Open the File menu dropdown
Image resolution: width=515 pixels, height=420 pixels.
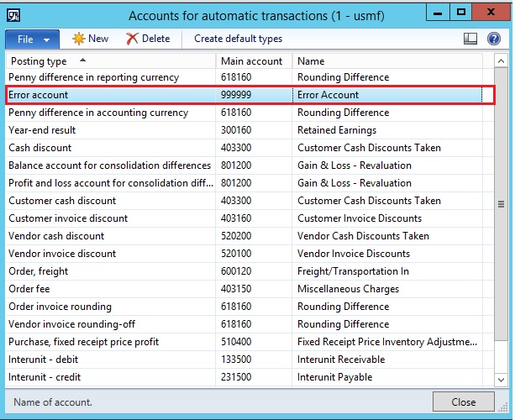32,39
